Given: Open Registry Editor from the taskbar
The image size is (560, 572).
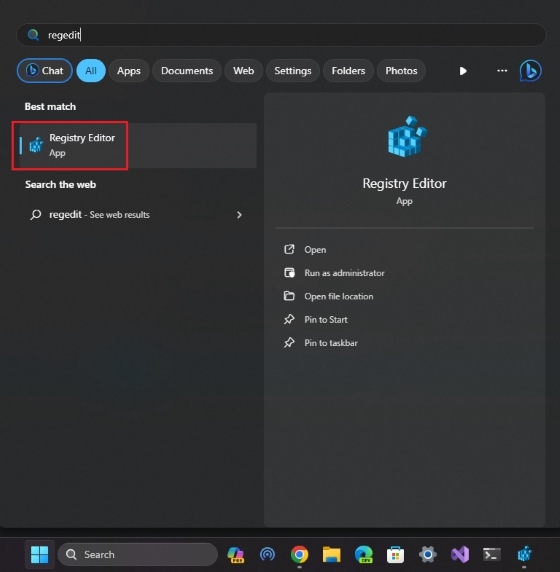Looking at the screenshot, I should click(524, 554).
